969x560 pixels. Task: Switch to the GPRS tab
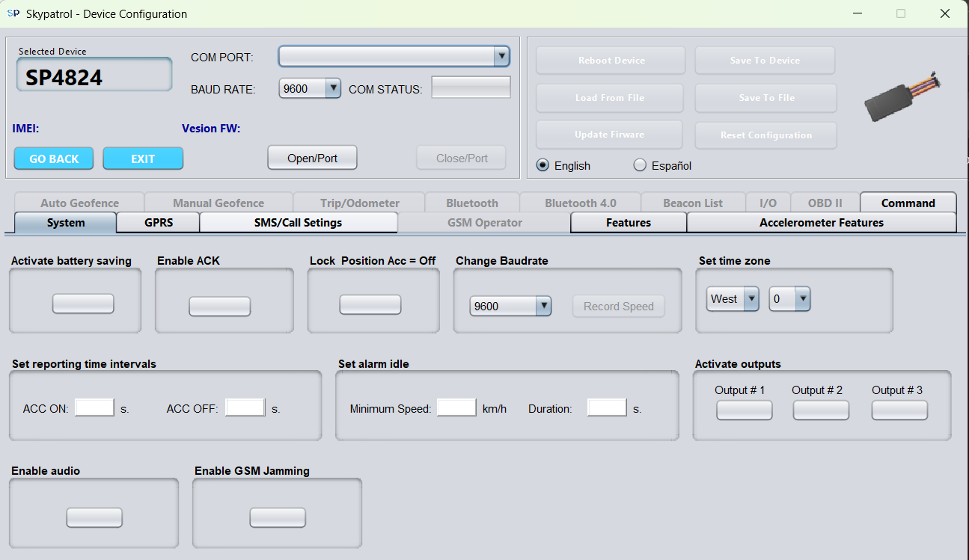click(x=159, y=223)
